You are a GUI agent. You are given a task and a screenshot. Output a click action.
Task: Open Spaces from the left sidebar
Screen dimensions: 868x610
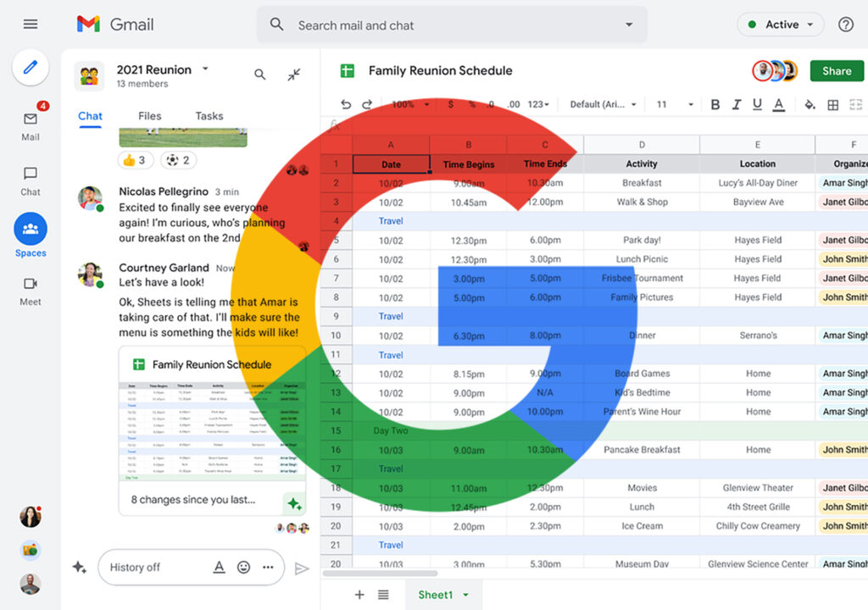coord(31,230)
